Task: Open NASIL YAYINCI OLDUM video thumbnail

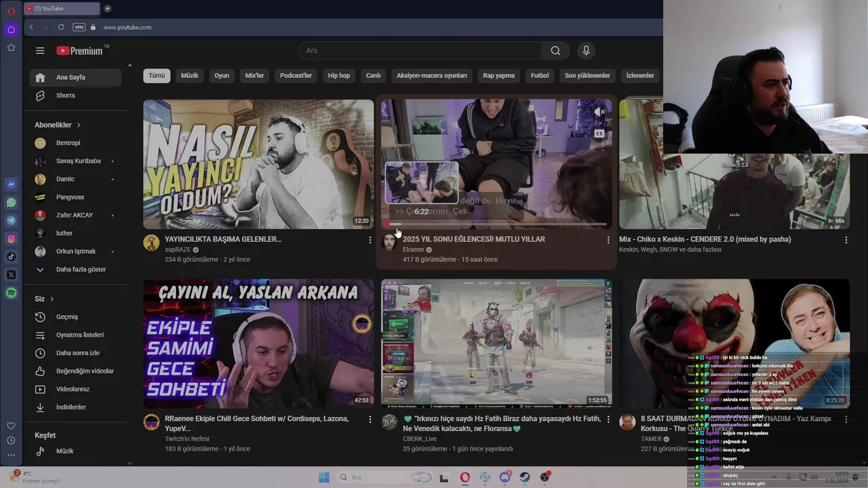Action: [258, 164]
